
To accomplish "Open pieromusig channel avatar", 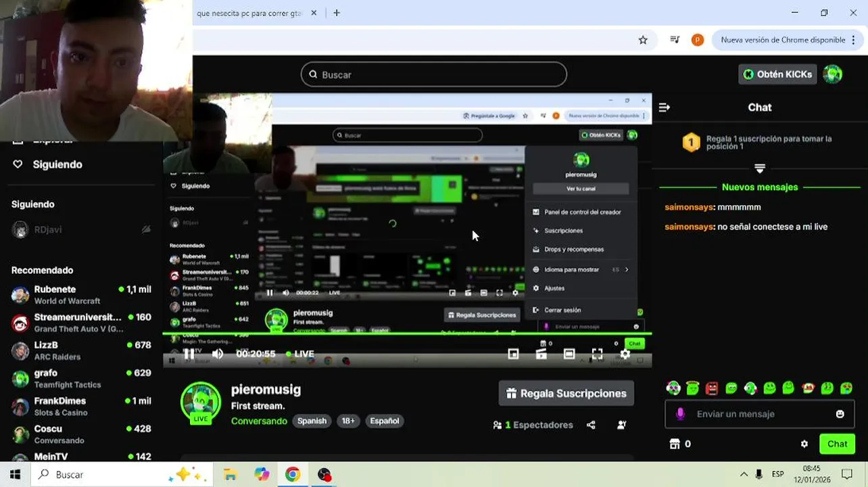I will tap(201, 402).
